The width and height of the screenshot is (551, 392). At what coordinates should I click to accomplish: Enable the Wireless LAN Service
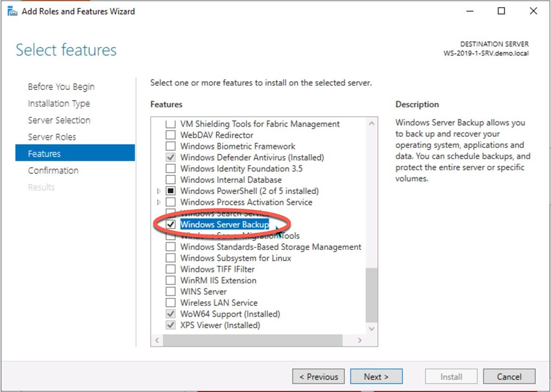pyautogui.click(x=170, y=302)
